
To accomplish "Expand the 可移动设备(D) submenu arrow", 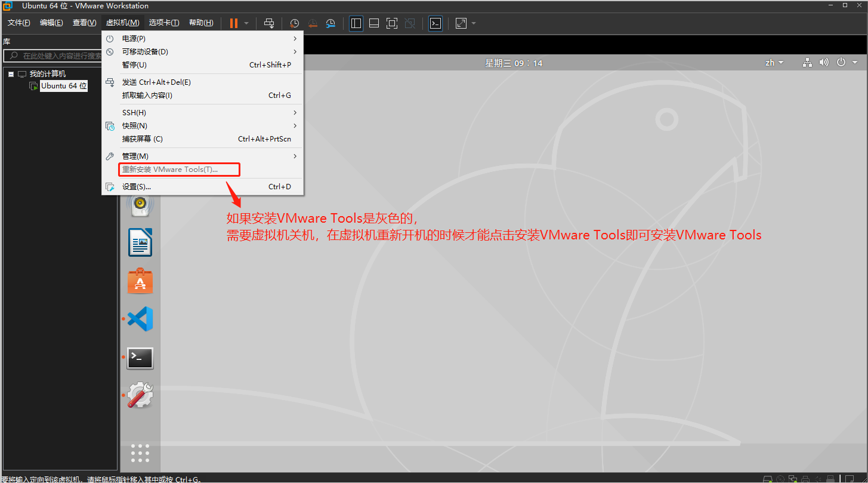I will [x=295, y=52].
